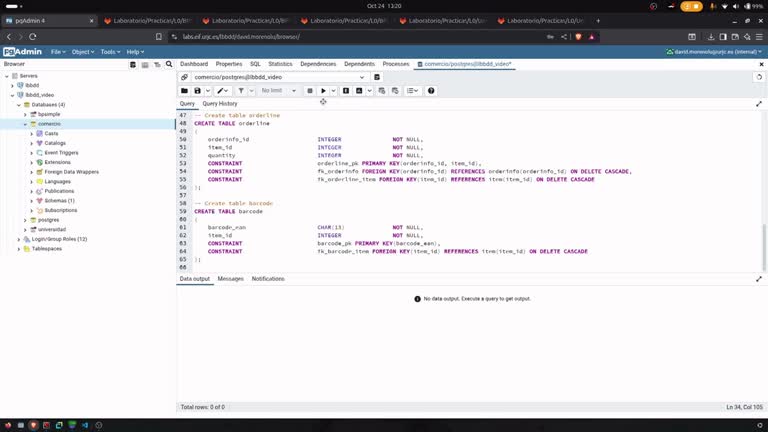The image size is (768, 432).
Task: Open the No limit rows dropdown
Action: pyautogui.click(x=278, y=91)
